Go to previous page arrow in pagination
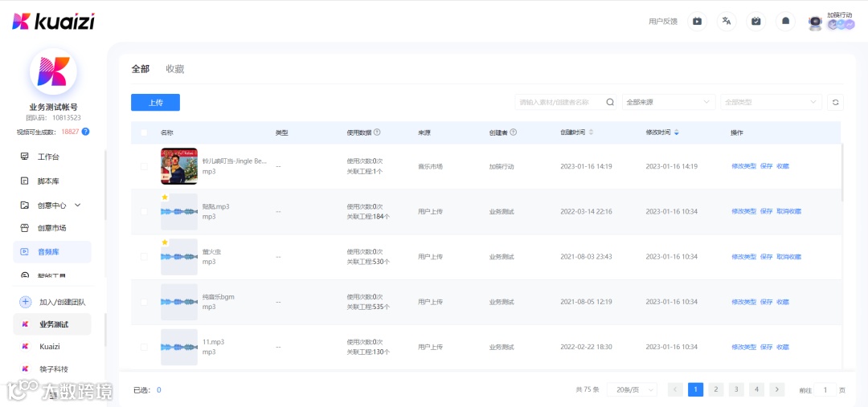This screenshot has width=868, height=407. [x=675, y=389]
